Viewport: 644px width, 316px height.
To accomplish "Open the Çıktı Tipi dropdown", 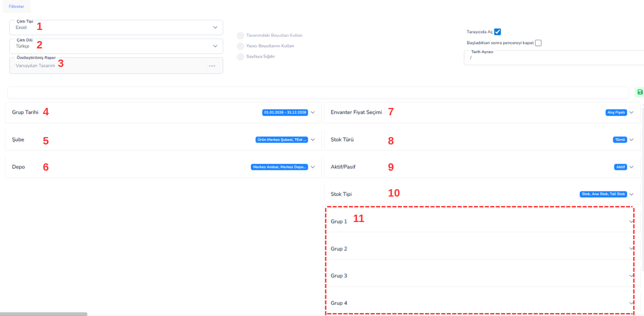I will click(215, 27).
